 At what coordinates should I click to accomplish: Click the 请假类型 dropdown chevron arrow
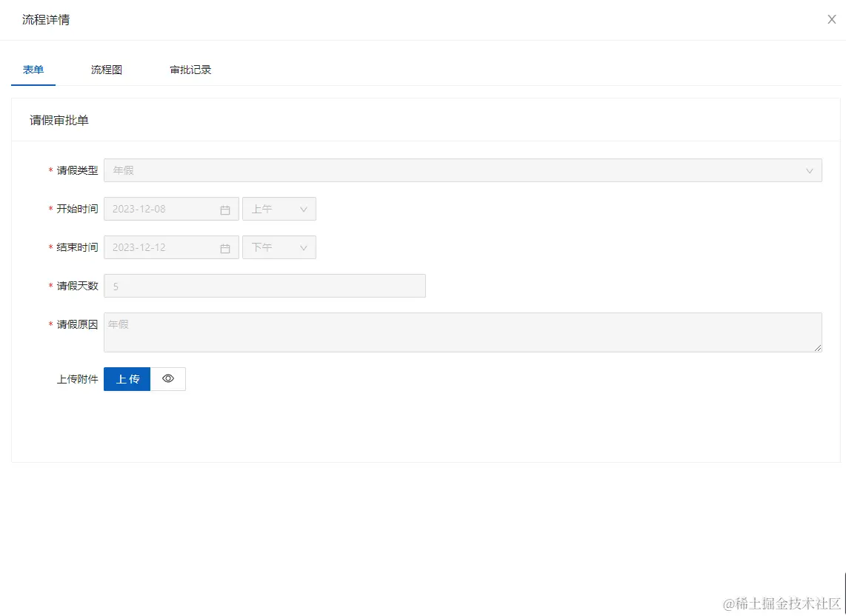coord(809,171)
